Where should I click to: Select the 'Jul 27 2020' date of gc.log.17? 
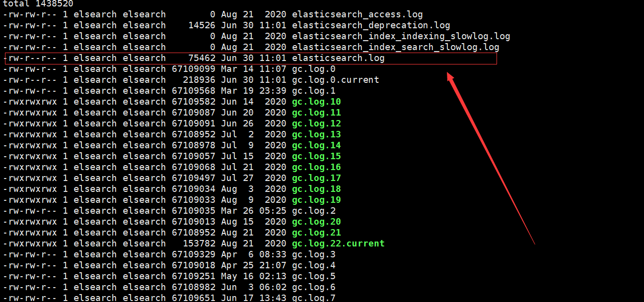click(x=254, y=178)
